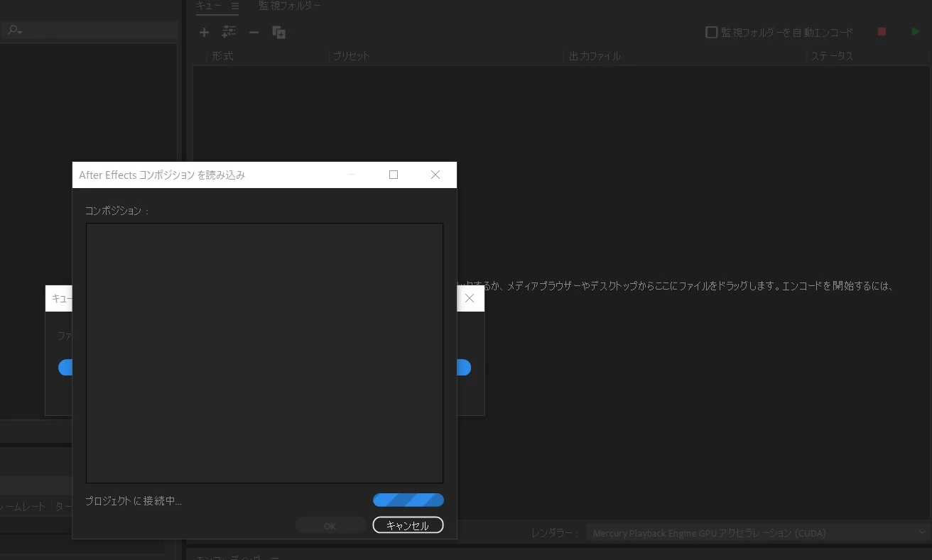This screenshot has width=932, height=560.
Task: Open the レンダラー Mercury Playback Engine dropdown
Action: pyautogui.click(x=757, y=532)
